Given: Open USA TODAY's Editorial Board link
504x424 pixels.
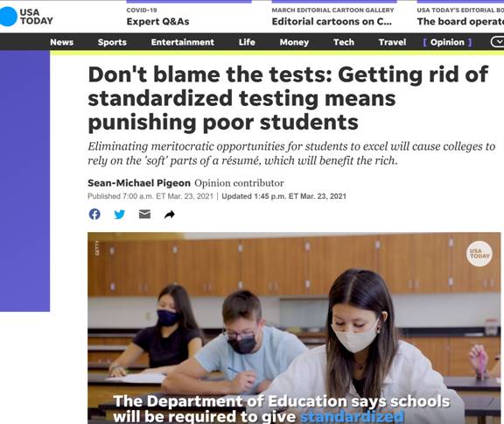Looking at the screenshot, I should click(460, 17).
